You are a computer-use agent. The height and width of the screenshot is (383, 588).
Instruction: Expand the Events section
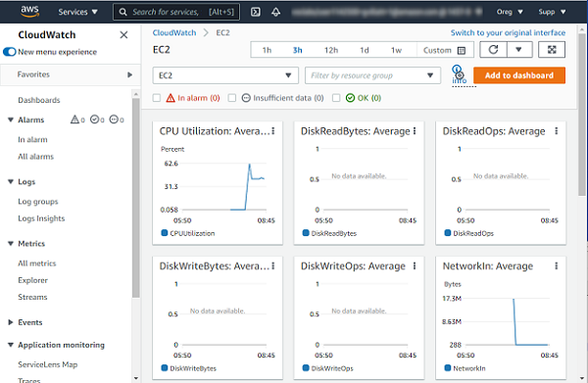click(11, 322)
